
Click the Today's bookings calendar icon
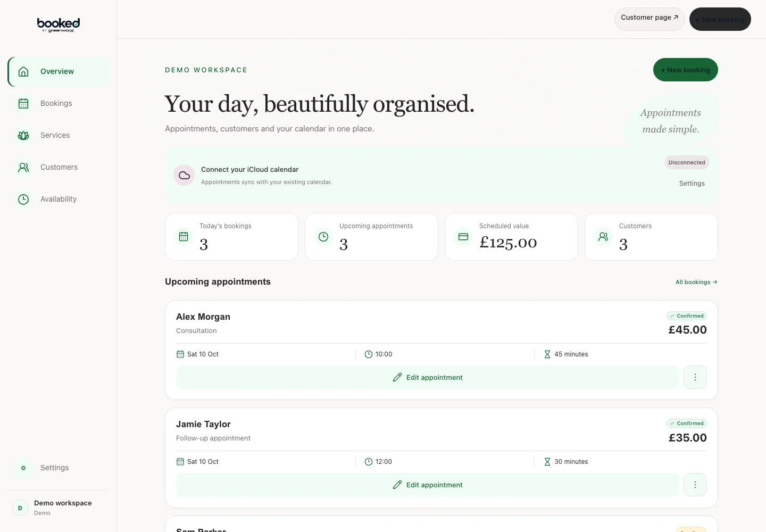coord(184,237)
